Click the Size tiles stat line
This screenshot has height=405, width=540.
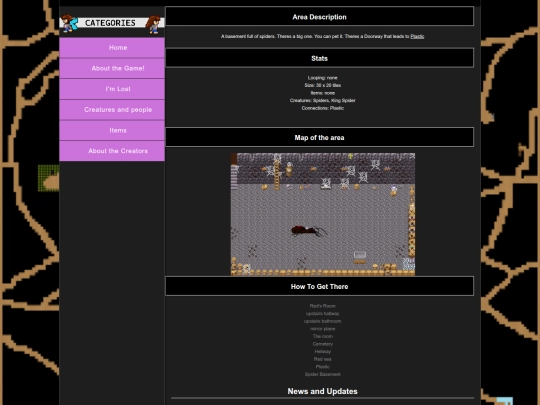(x=322, y=85)
